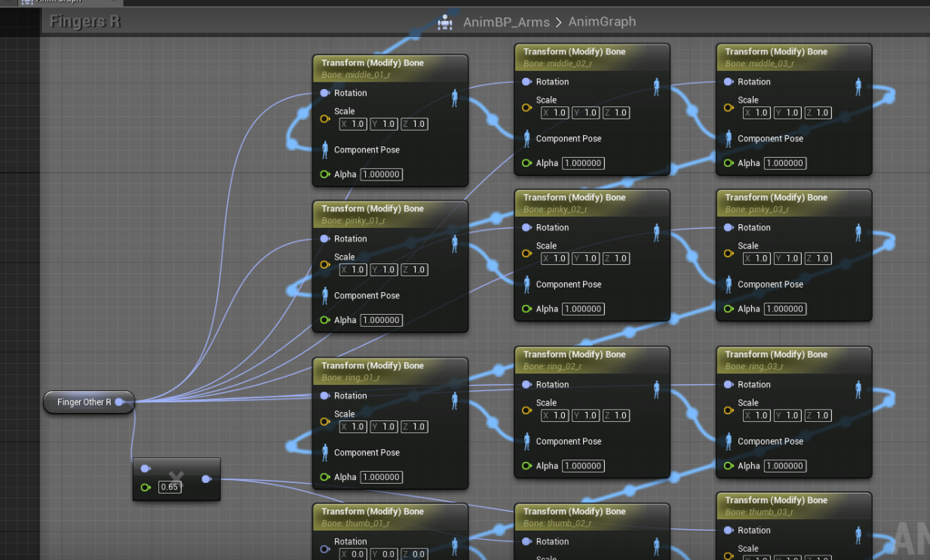The height and width of the screenshot is (560, 930).
Task: Click the multiply node's top input pin
Action: click(145, 468)
